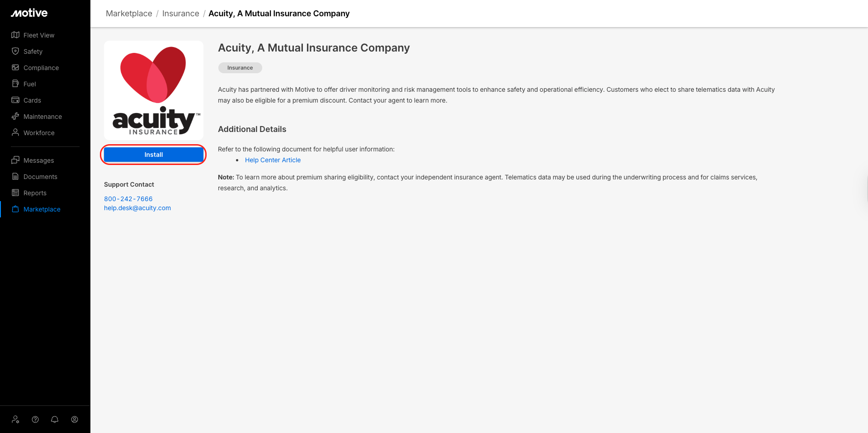Viewport: 868px width, 433px height.
Task: Install the Acuity integration
Action: click(153, 155)
